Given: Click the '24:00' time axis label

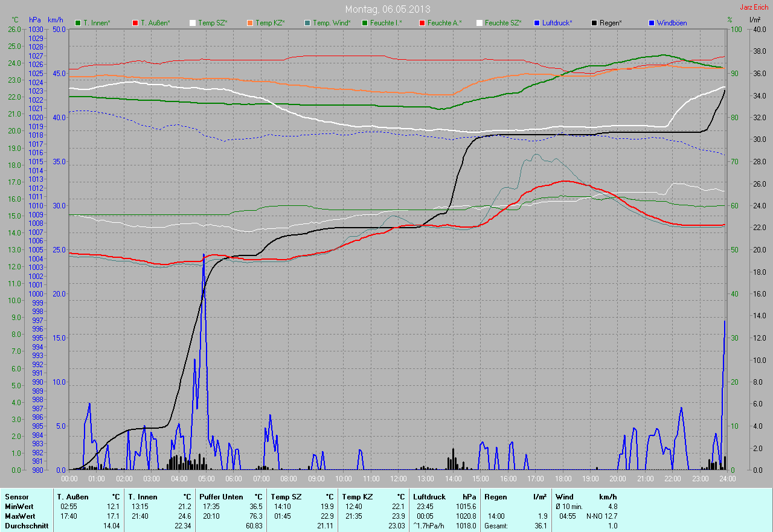Looking at the screenshot, I should point(727,479).
